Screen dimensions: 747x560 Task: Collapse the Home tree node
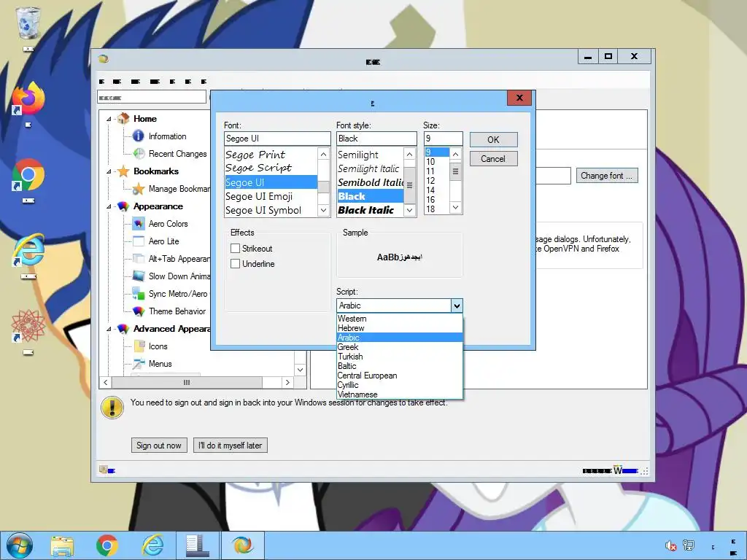[109, 119]
